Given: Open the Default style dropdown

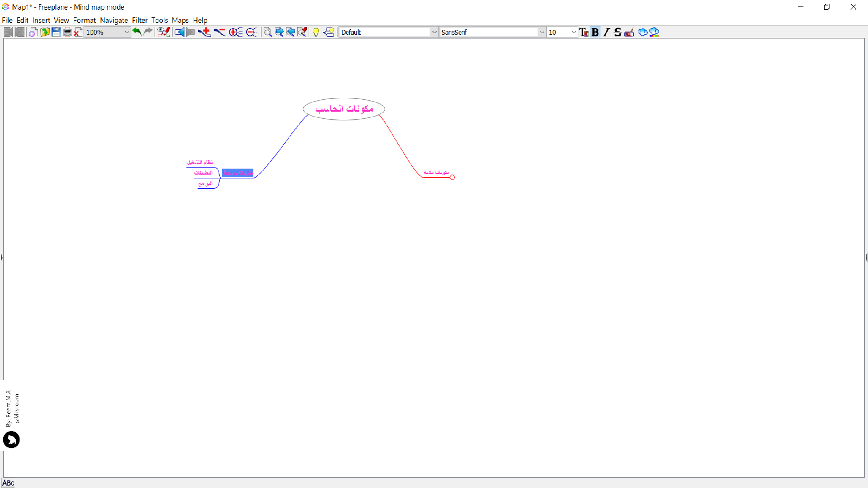Looking at the screenshot, I should coord(434,32).
